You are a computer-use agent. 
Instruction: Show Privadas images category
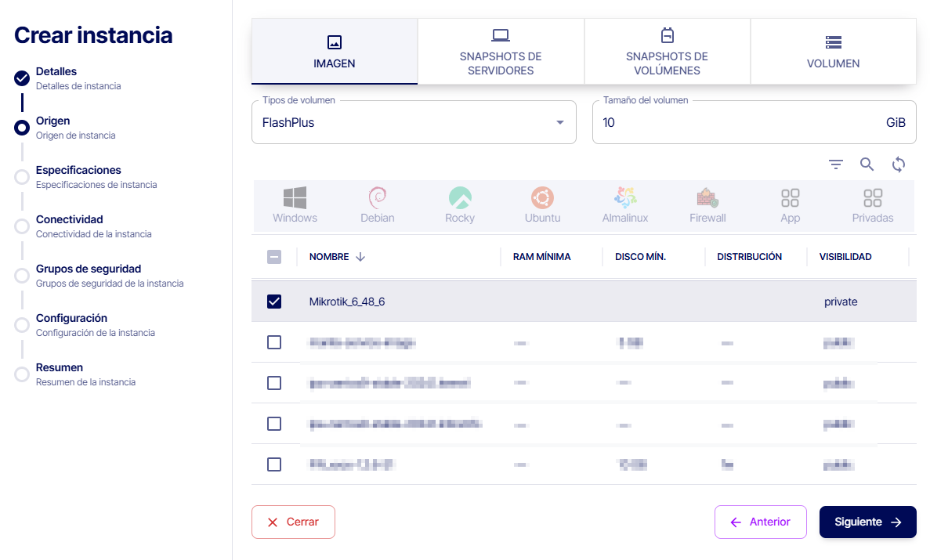[872, 205]
